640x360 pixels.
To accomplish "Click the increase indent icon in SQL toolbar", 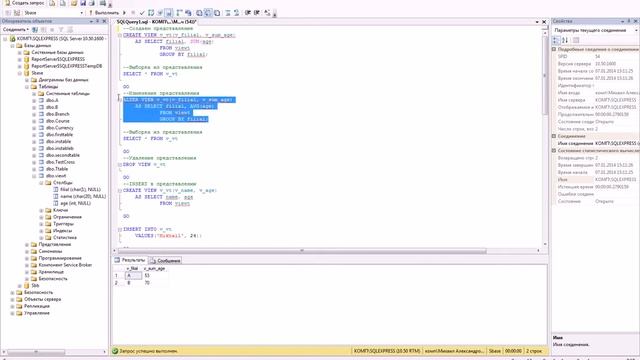I will pos(257,13).
